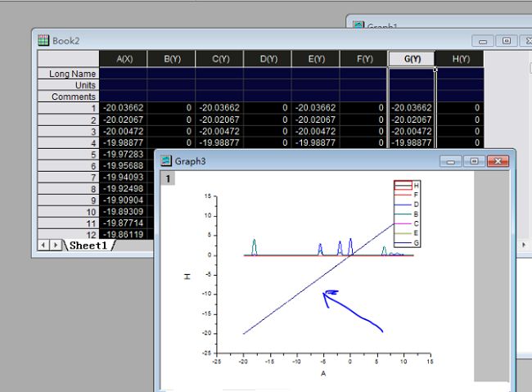532x392 pixels.
Task: Click the Long Name row label
Action: [x=68, y=74]
